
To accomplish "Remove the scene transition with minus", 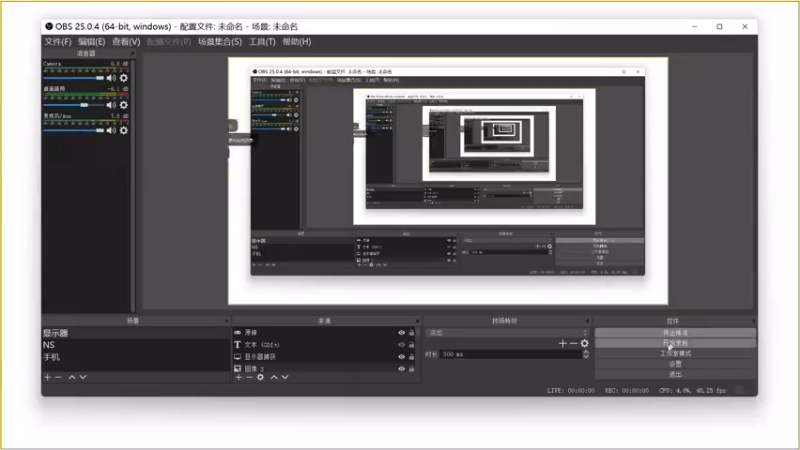I will pos(573,343).
